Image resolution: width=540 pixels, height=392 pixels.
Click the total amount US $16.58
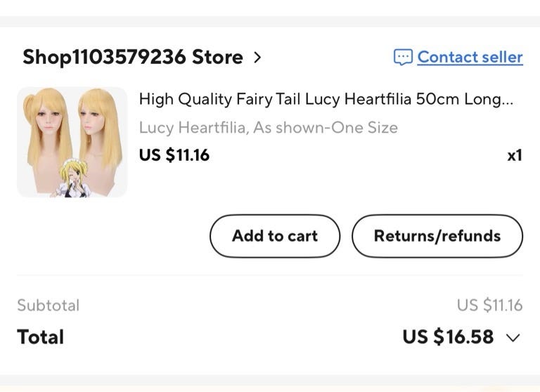(x=448, y=337)
